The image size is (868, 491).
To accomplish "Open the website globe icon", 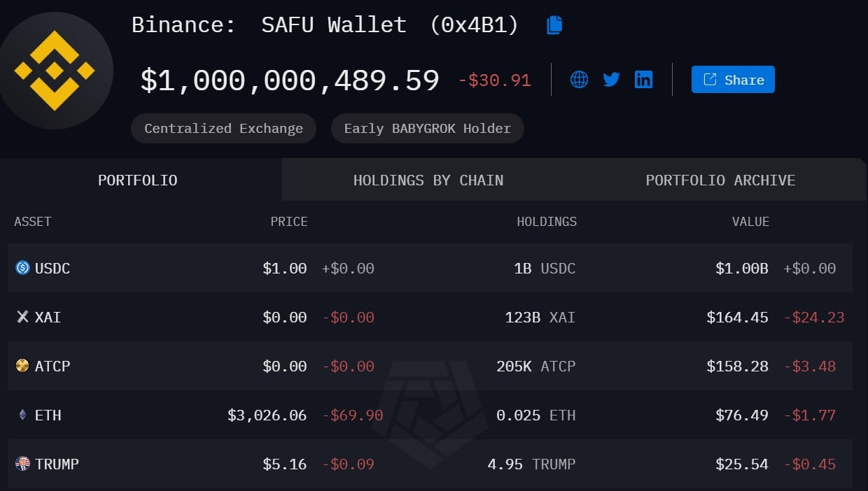I will point(579,79).
